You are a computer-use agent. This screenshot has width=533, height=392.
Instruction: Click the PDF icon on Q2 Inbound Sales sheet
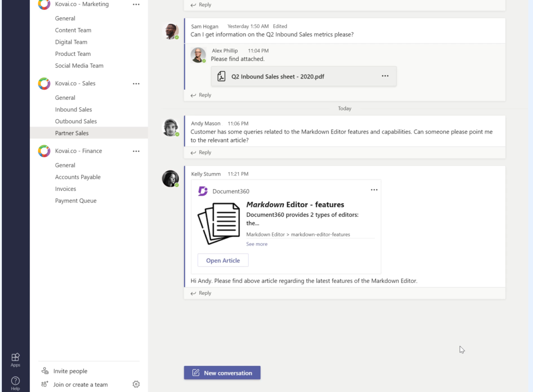tap(221, 76)
